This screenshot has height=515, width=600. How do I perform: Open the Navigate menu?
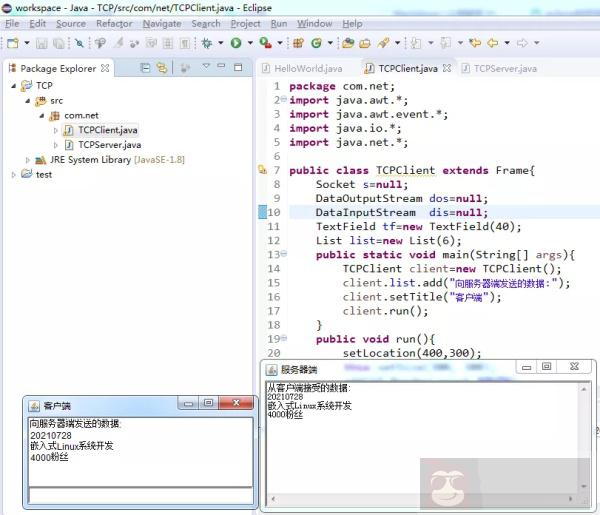(x=161, y=23)
